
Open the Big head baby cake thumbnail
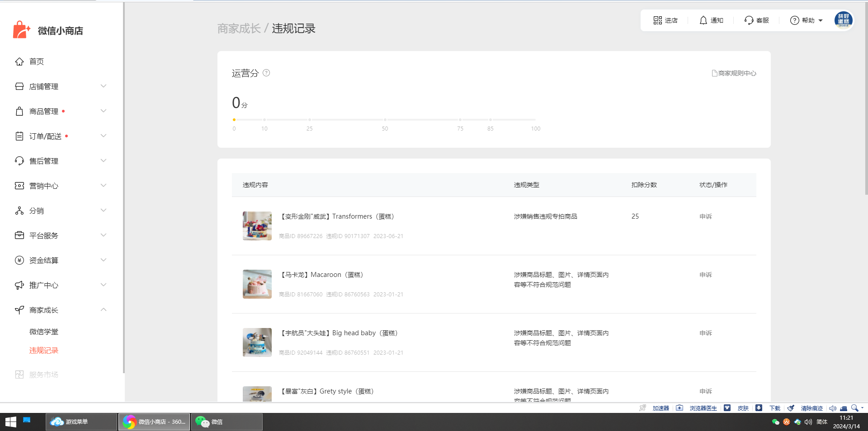[257, 342]
